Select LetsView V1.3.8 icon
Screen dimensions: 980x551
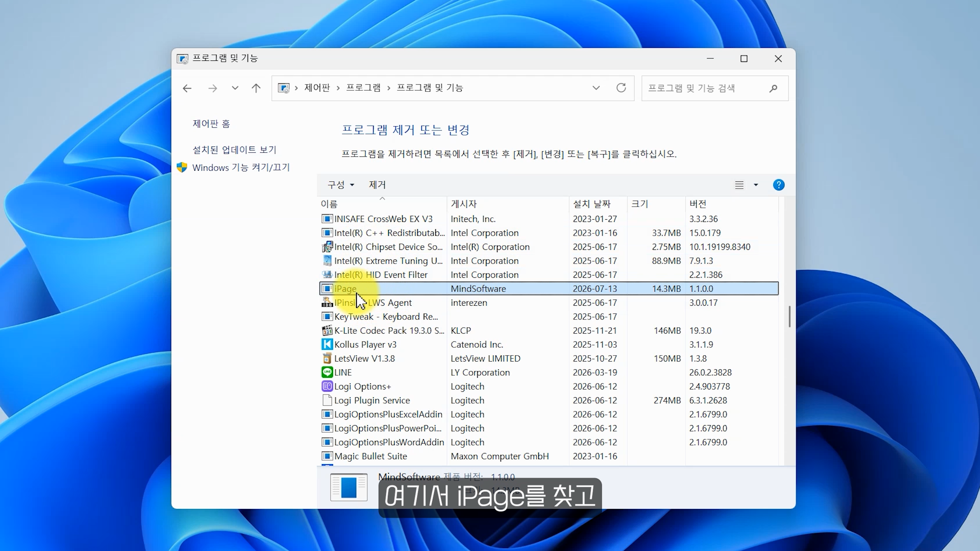327,358
